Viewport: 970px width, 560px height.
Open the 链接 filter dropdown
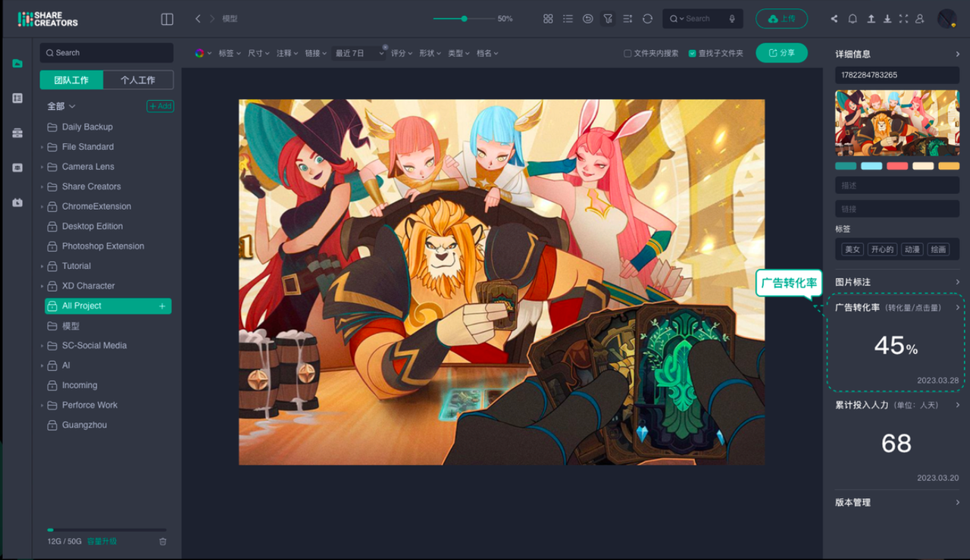coord(316,53)
